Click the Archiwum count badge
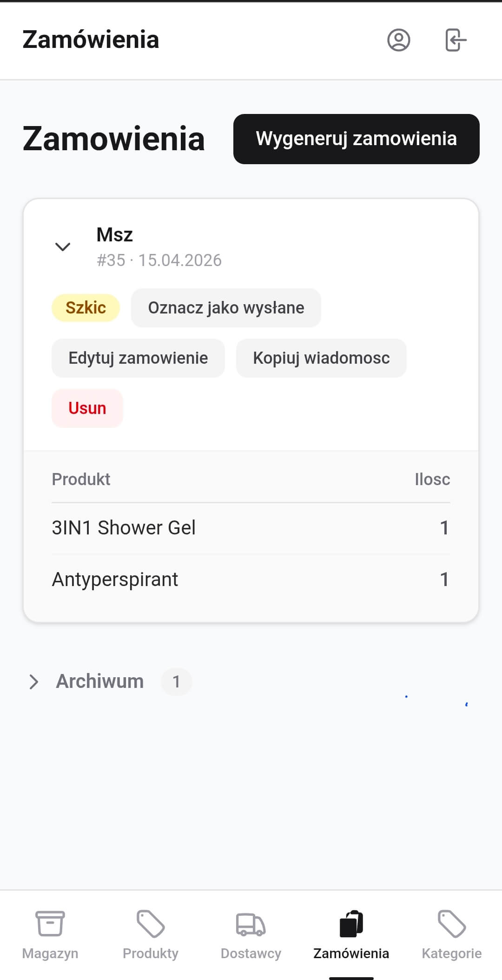This screenshot has width=502, height=980. click(176, 682)
